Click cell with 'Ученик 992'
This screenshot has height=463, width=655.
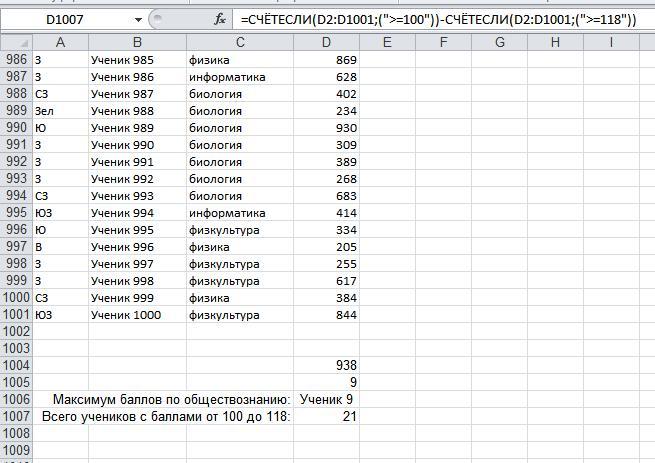coord(137,179)
